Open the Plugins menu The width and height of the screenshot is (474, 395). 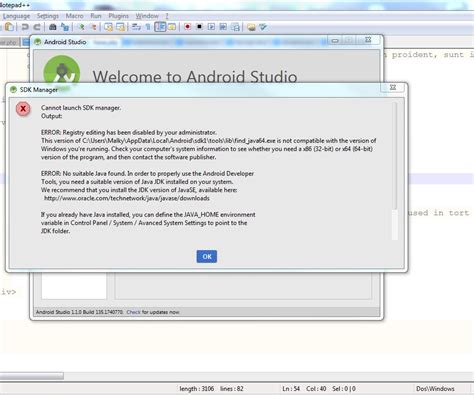coord(118,16)
